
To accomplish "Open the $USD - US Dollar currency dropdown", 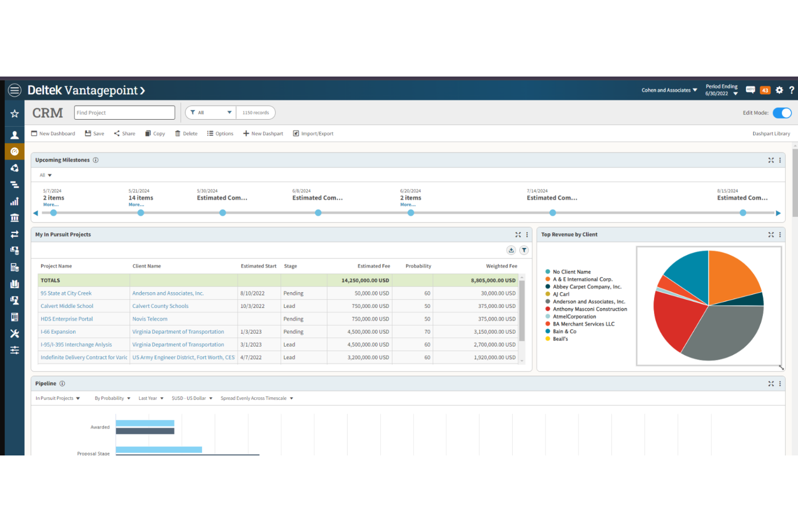I will pos(192,398).
